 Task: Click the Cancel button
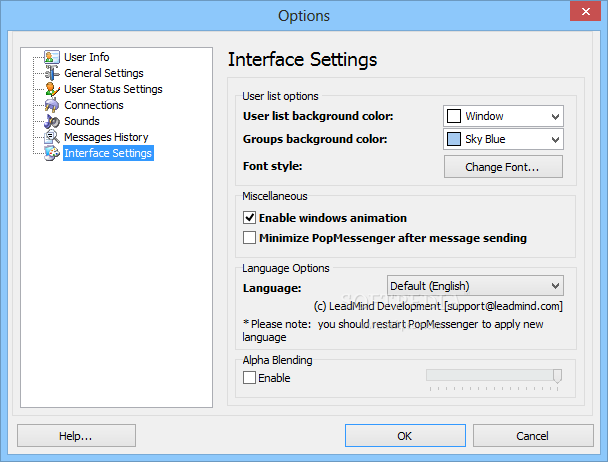(x=533, y=436)
